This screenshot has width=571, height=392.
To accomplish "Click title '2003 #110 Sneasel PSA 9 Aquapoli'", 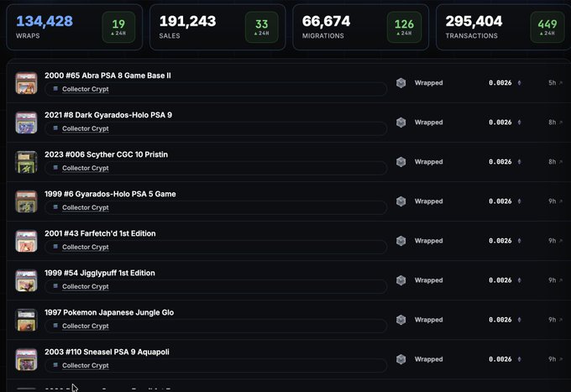I will (107, 352).
